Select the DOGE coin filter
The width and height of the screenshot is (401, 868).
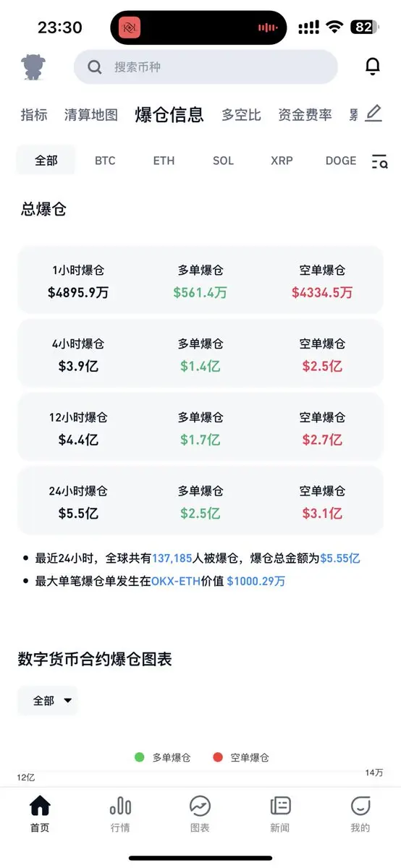341,161
